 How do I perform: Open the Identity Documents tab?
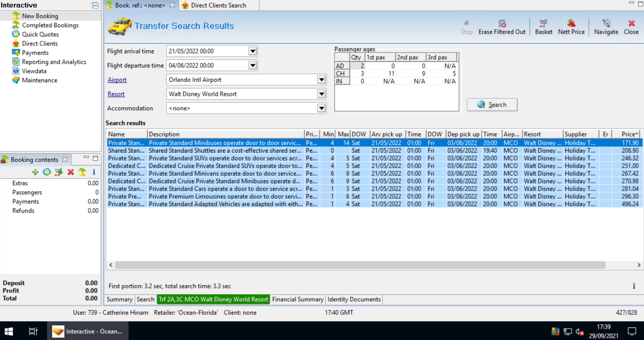click(x=354, y=299)
